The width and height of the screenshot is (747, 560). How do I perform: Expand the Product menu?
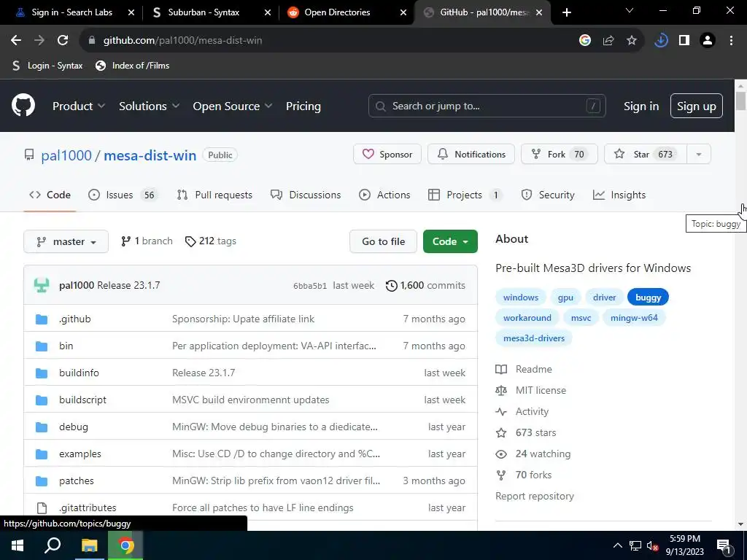(x=79, y=106)
